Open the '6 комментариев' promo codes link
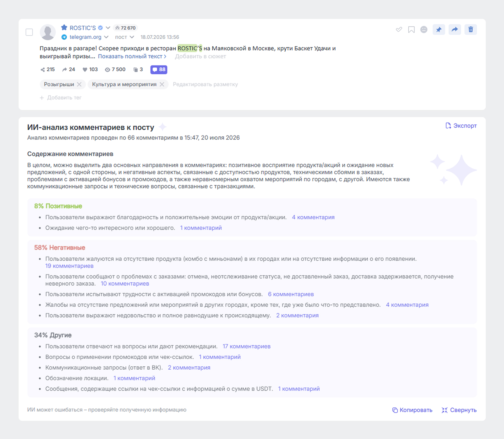 click(x=291, y=294)
